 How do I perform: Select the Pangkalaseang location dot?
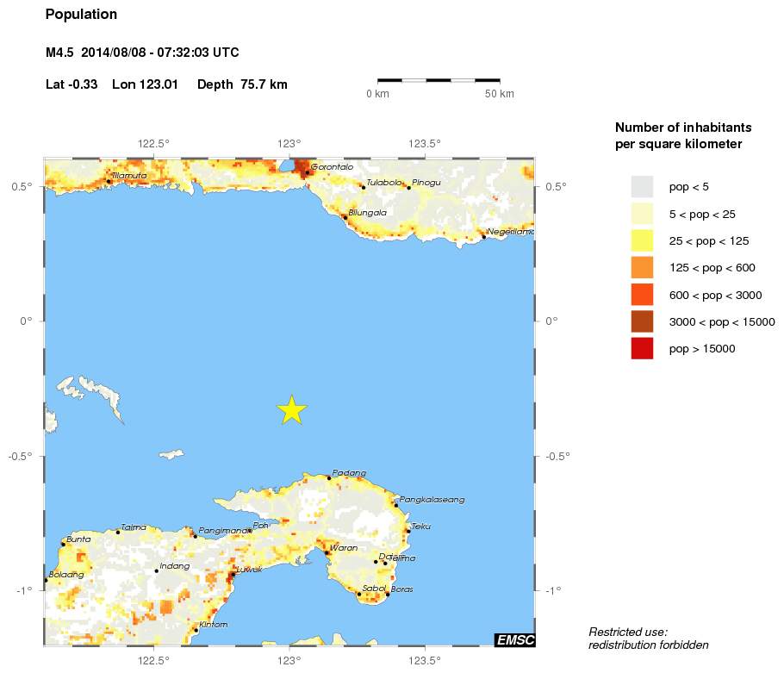point(396,505)
